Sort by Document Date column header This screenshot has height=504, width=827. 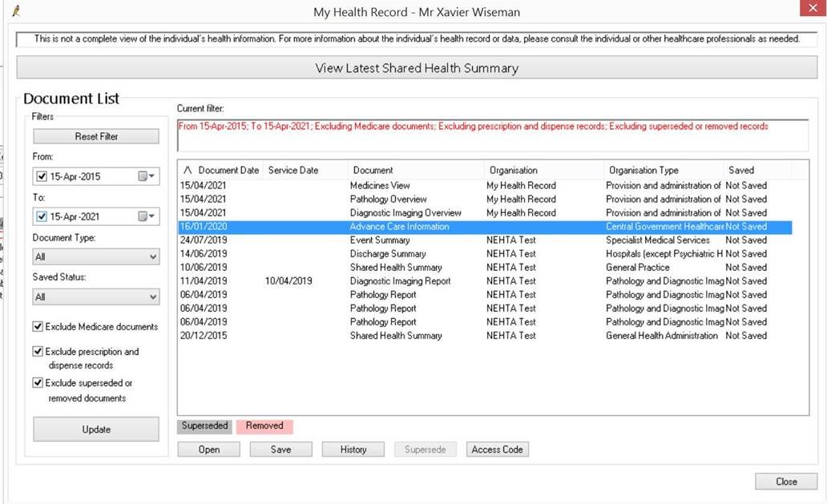[221, 171]
